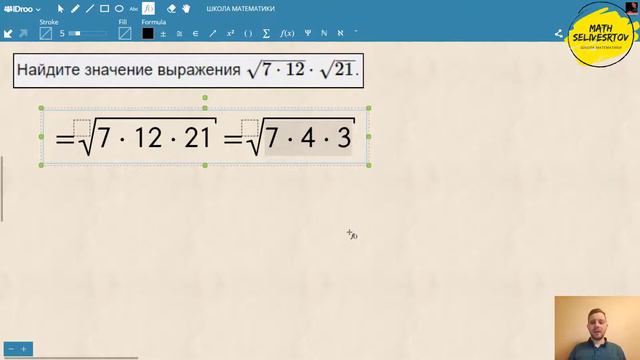Open the arrows symbol palette
The height and width of the screenshot is (360, 640).
(x=213, y=34)
